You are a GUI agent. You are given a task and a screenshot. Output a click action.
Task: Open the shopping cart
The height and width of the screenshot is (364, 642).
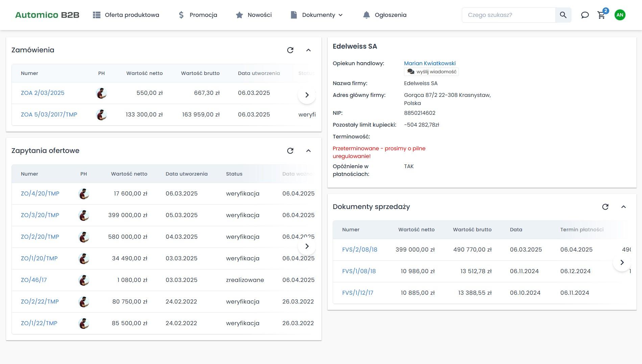click(x=601, y=15)
